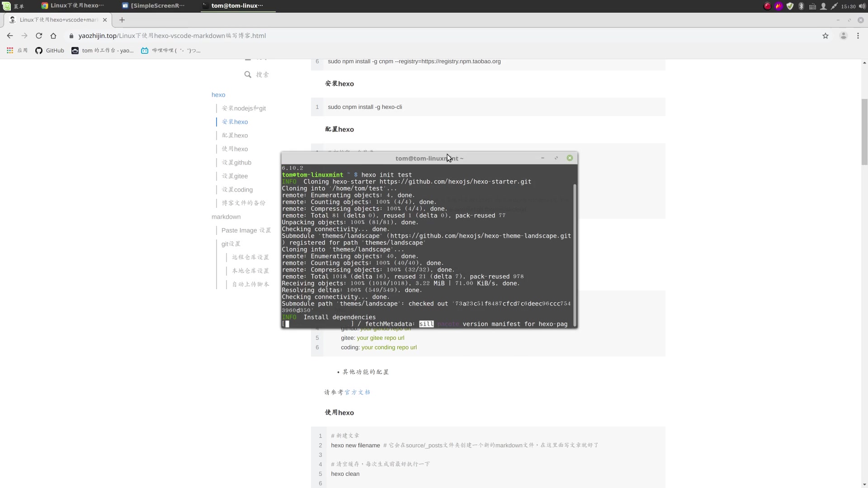
Task: Open the GitHub bookmark
Action: coord(50,51)
